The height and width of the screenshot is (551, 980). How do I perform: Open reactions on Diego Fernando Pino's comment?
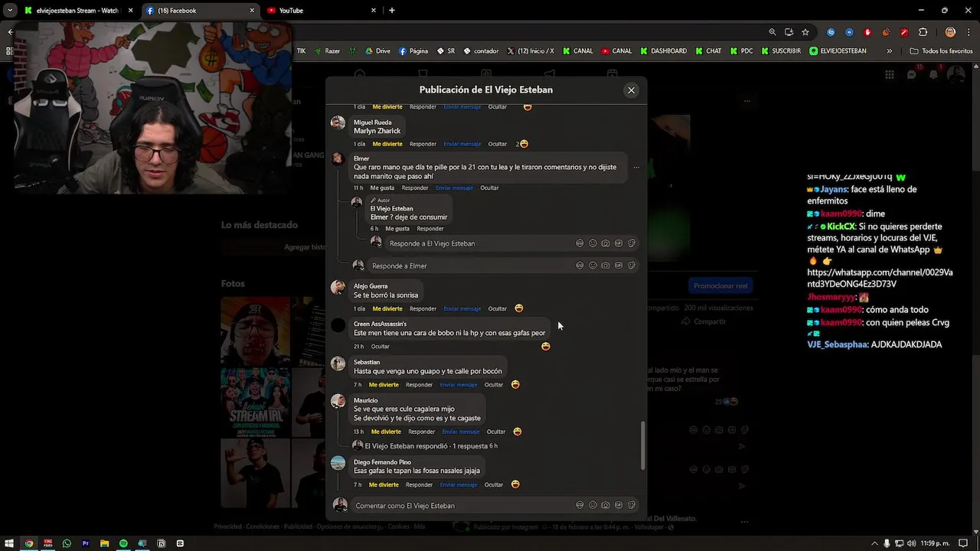coord(515,484)
